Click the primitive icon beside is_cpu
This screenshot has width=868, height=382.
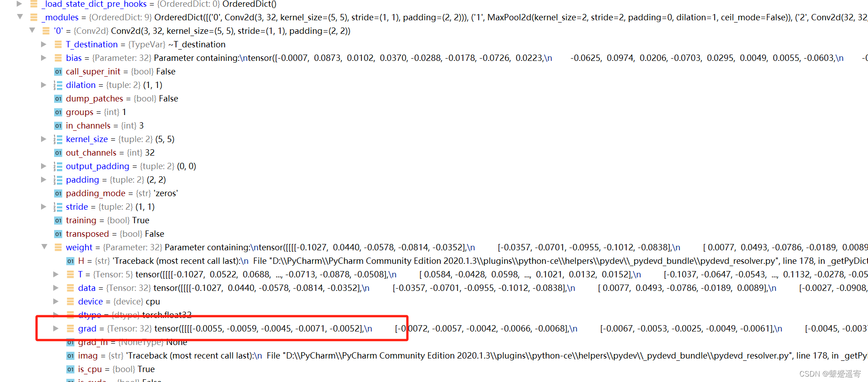70,369
